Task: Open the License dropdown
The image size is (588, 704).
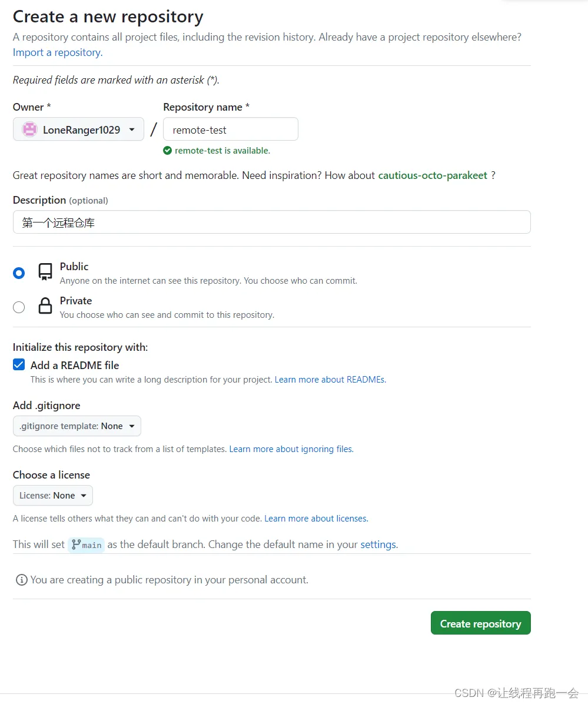Action: (53, 496)
